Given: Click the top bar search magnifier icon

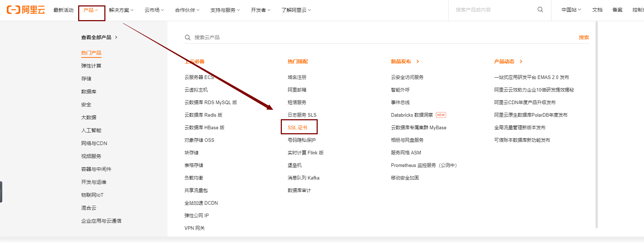Looking at the screenshot, I should coord(540,10).
